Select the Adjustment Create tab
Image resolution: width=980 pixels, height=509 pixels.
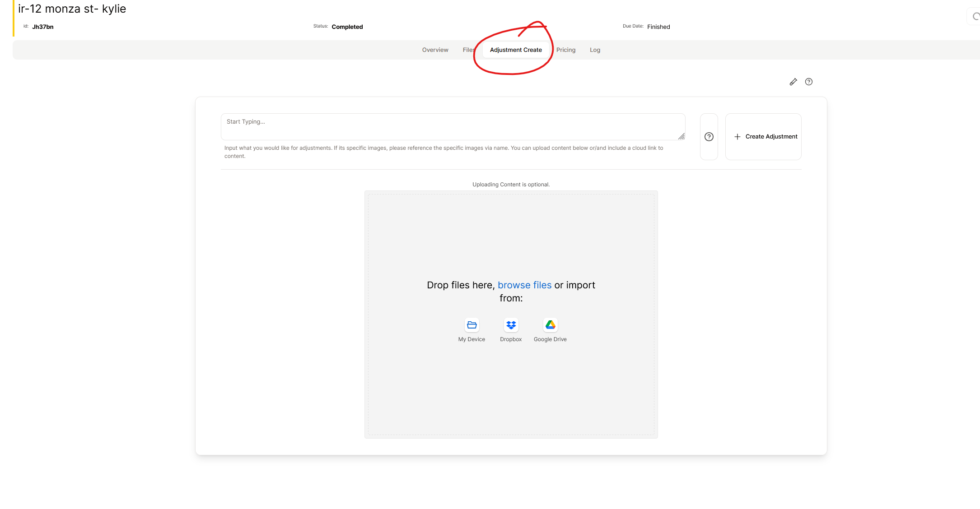(516, 50)
